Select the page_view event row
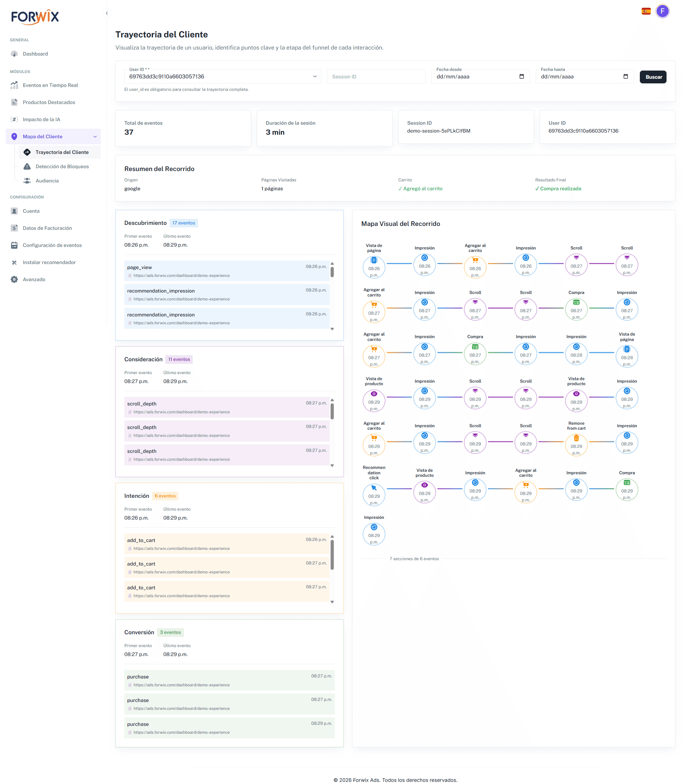Screen dimensions: 684x784 226,271
